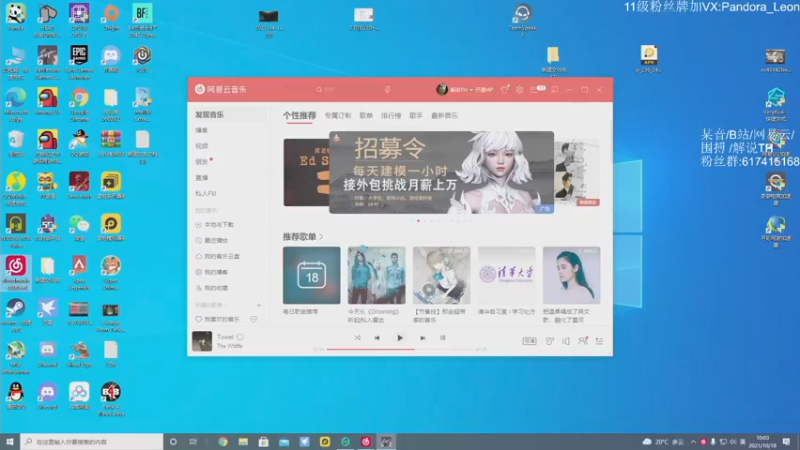Click heartbeat mode icon beside 我喜欢的音乐
Screen dimensions: 800x450
tap(254, 319)
